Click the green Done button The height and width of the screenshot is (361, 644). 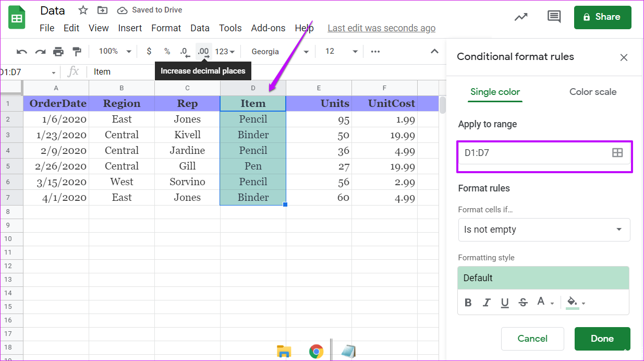click(602, 339)
